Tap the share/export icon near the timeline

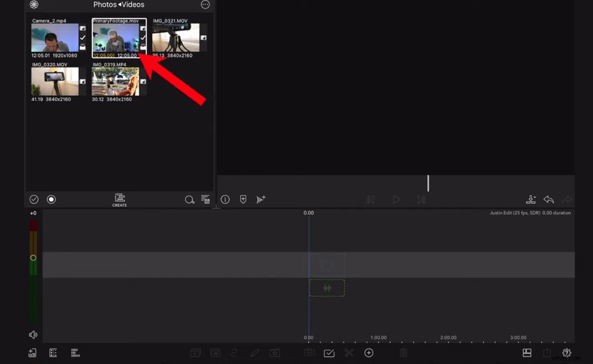(x=546, y=352)
